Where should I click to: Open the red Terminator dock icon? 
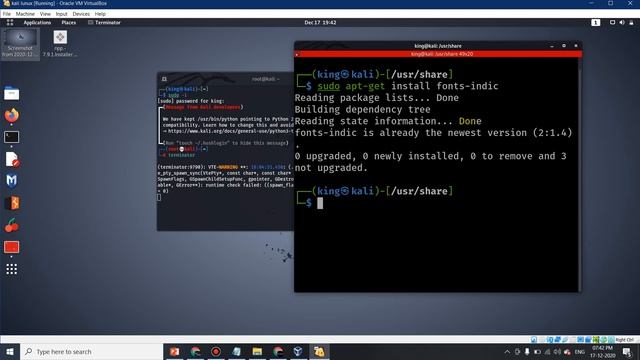(11, 247)
